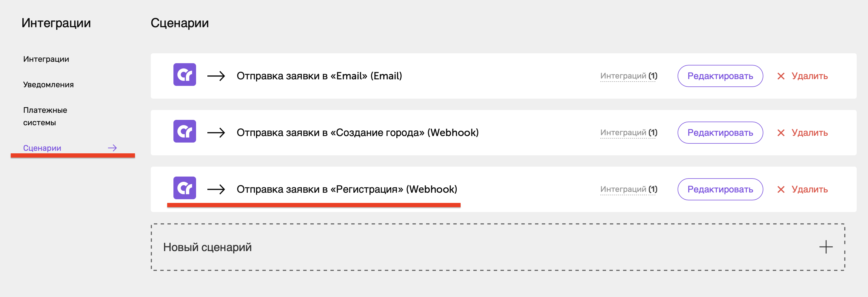Select Сценарии in the sidebar menu
The height and width of the screenshot is (297, 868).
(42, 148)
